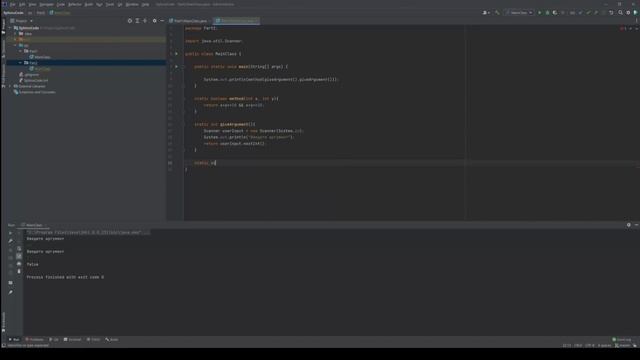Viewport: 640px width, 360px height.
Task: Collapse the Part1 package folder
Action: tap(20, 51)
